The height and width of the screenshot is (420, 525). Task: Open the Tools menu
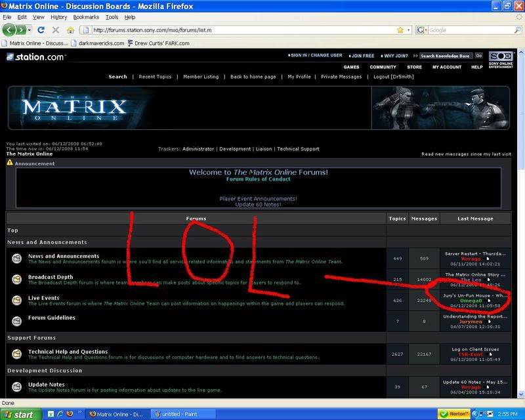tap(112, 16)
